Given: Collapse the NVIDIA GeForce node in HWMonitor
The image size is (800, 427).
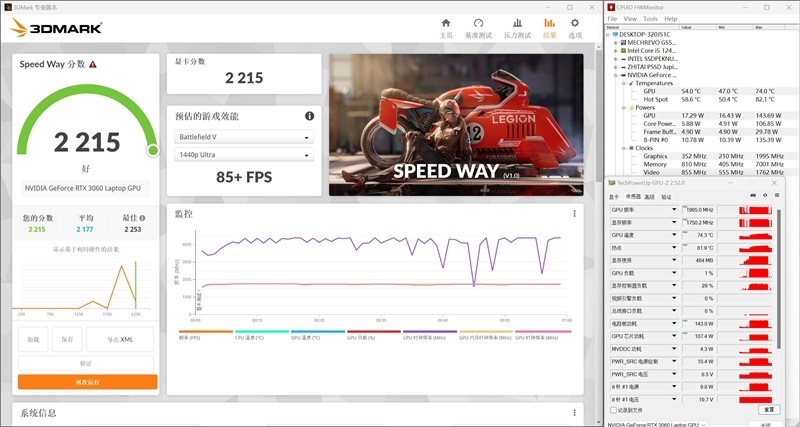Looking at the screenshot, I should pos(616,75).
